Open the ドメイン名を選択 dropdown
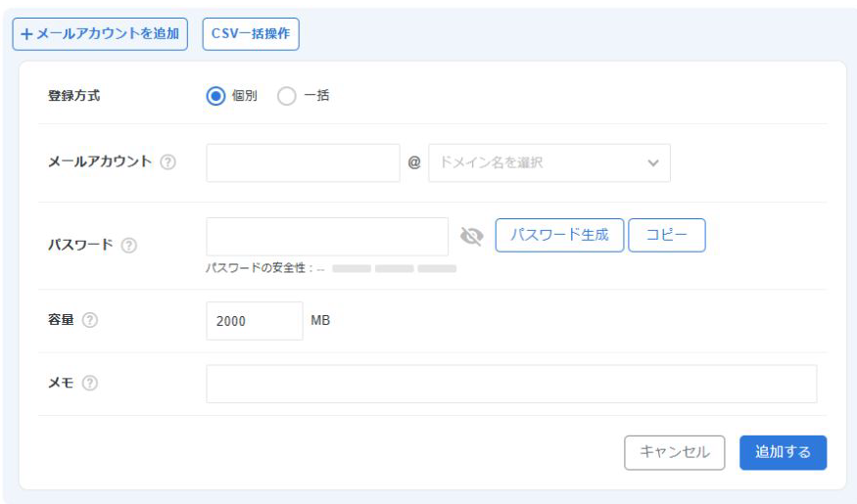Viewport: 857px width, 504px height. pos(549,162)
